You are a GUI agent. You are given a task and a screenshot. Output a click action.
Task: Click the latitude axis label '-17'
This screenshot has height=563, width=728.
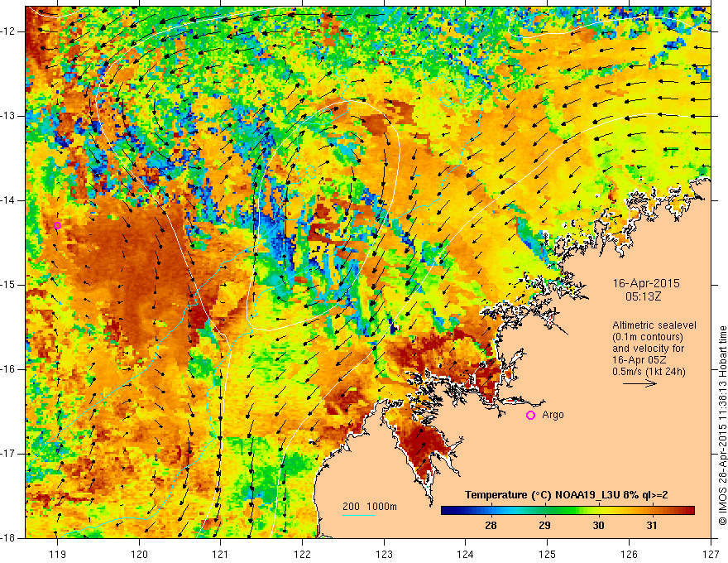point(8,454)
